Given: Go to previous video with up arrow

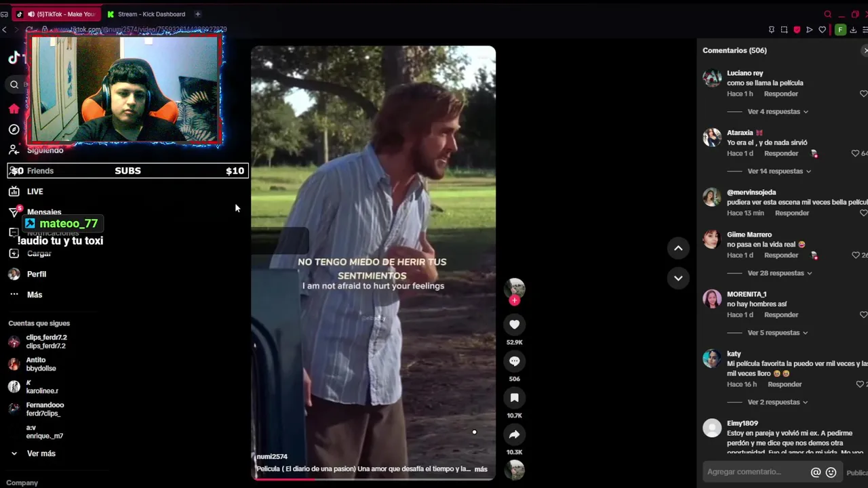Looking at the screenshot, I should tap(678, 248).
